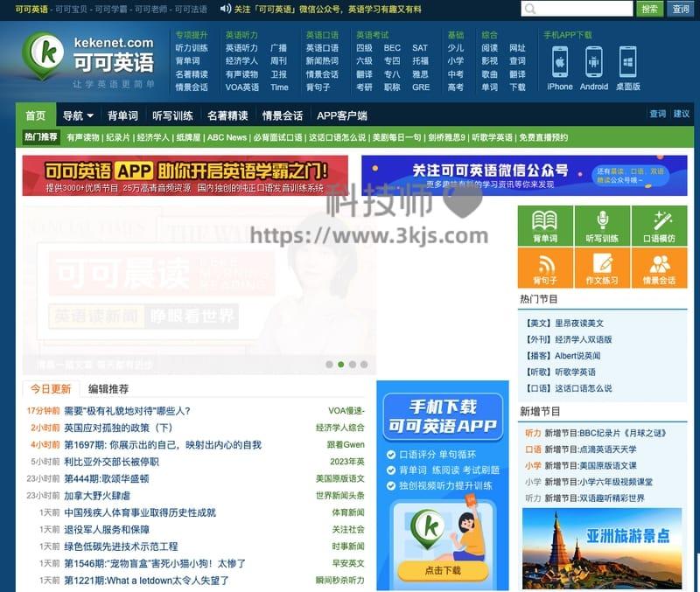The width and height of the screenshot is (700, 592).
Task: Open the iPhone app download icon
Action: click(560, 62)
